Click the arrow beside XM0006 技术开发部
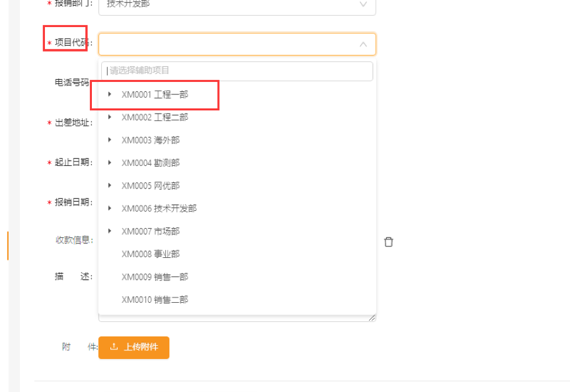 pos(110,208)
